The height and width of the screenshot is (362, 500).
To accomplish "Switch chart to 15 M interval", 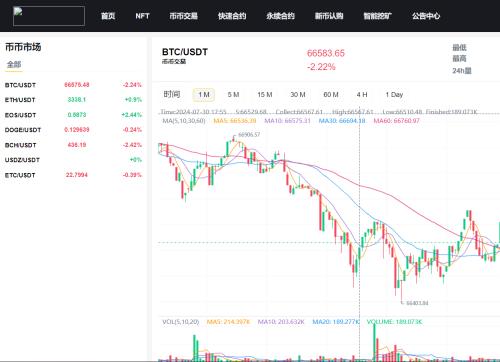I will [265, 95].
